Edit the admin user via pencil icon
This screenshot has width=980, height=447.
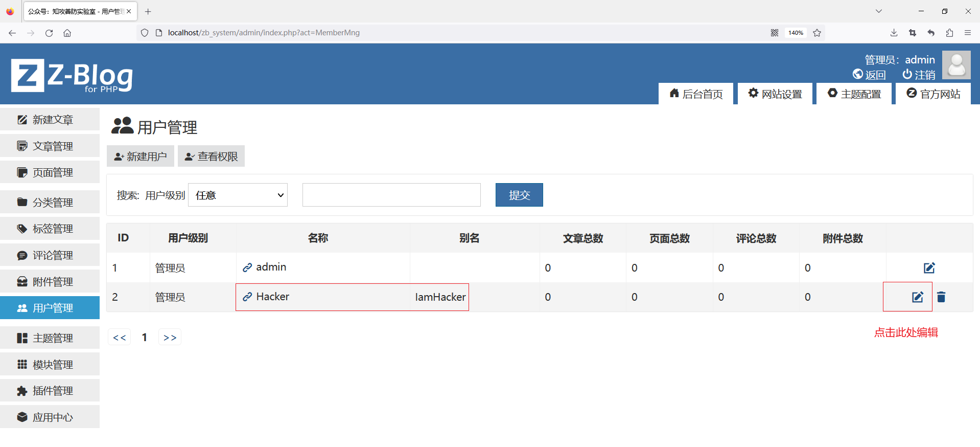(x=929, y=268)
